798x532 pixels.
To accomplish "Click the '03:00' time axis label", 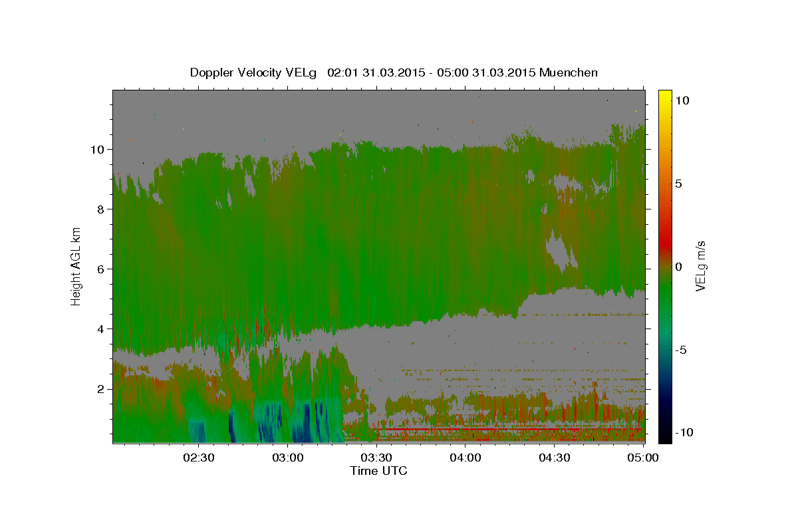I will [x=289, y=458].
